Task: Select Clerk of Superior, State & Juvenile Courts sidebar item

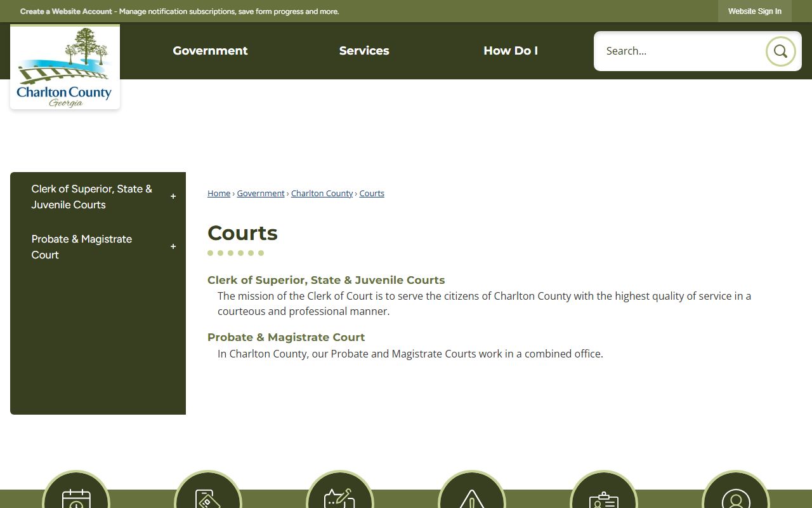Action: point(92,197)
